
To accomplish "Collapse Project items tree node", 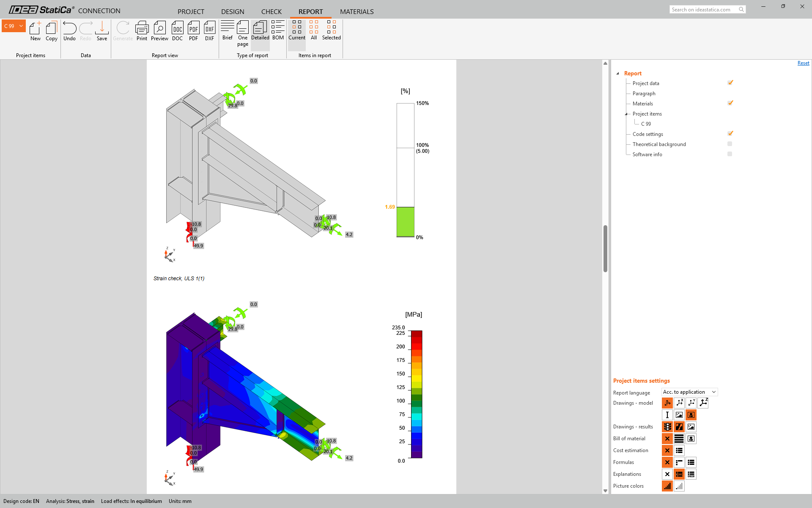I will point(626,114).
